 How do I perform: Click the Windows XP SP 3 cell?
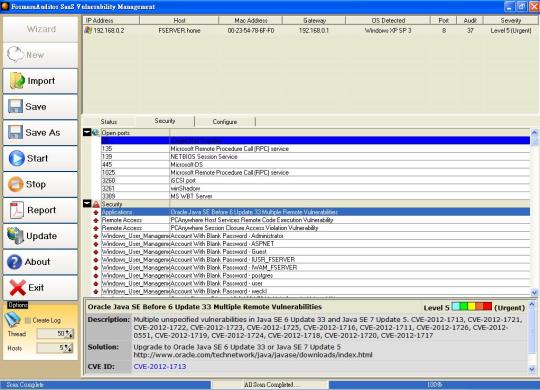coord(388,31)
